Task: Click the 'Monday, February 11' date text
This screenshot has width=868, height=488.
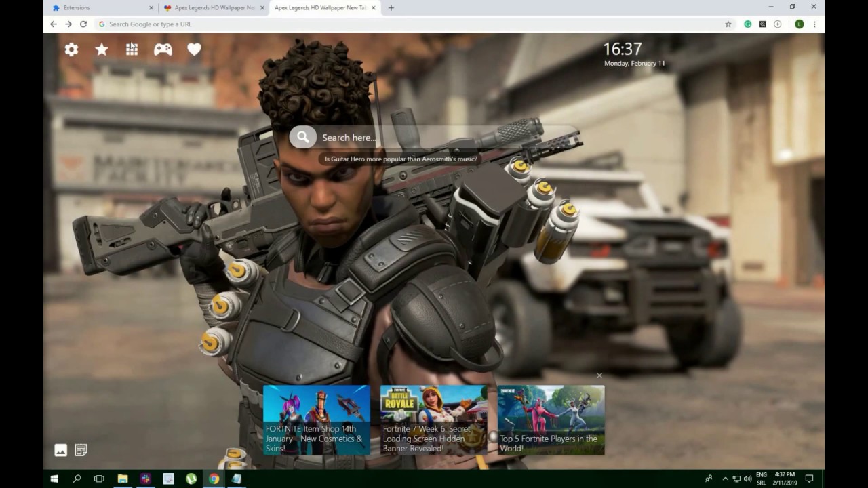Action: (635, 64)
